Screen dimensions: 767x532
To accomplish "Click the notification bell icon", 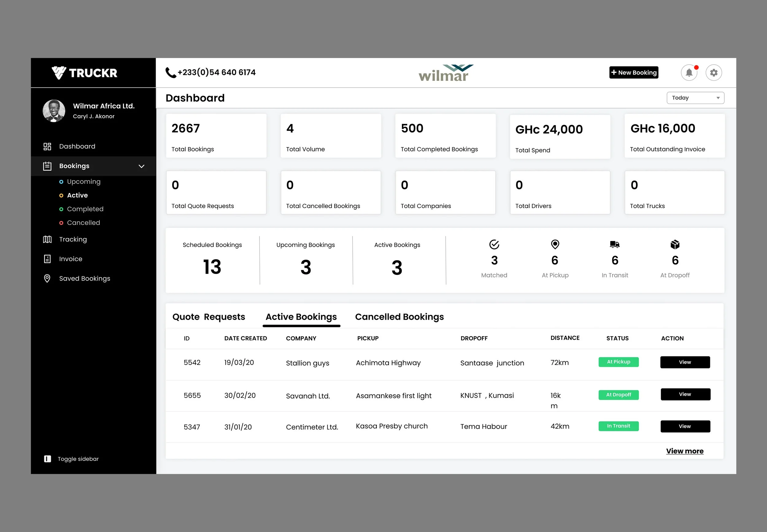I will click(x=689, y=73).
